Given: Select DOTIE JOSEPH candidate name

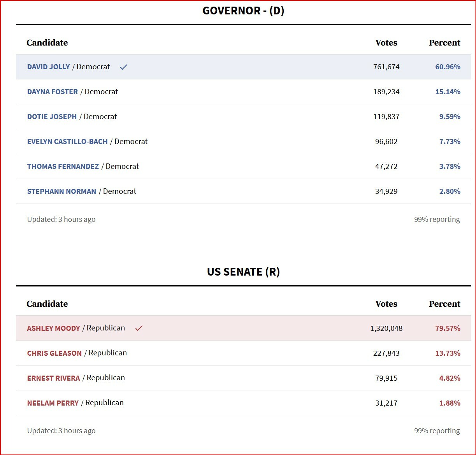Looking at the screenshot, I should (52, 117).
